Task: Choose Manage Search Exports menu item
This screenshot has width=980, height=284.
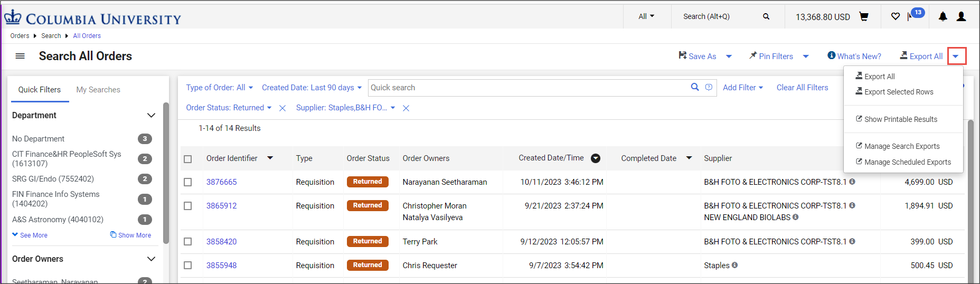Action: [x=898, y=146]
